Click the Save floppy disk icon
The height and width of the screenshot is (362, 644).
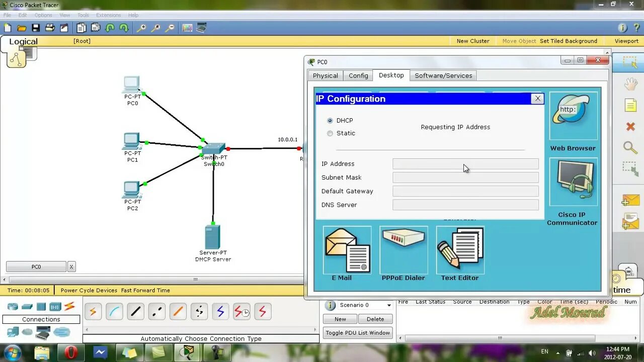(36, 28)
